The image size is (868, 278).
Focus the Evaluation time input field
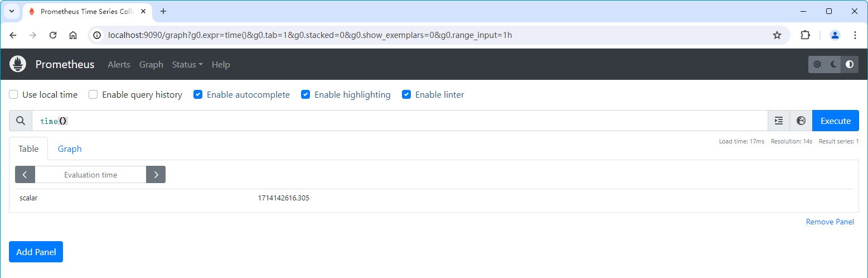(90, 175)
